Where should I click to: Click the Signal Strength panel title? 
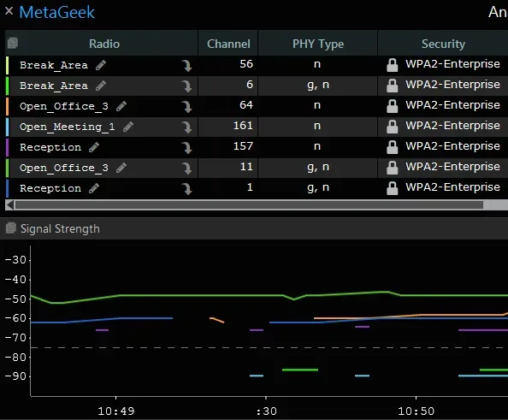point(60,228)
